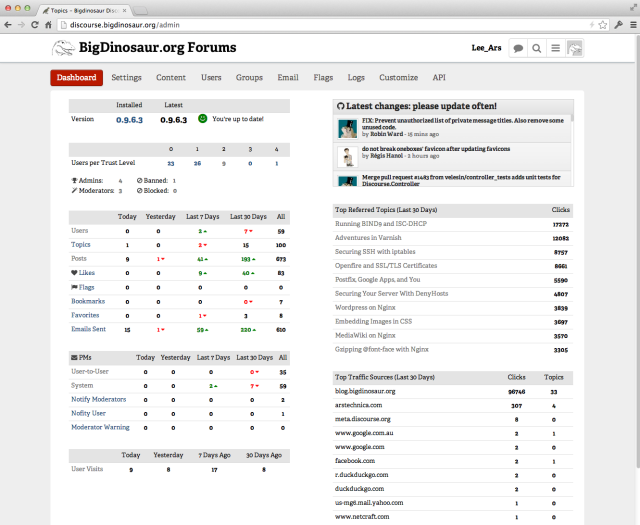Open the oneboxes' favicon commit link
Image resolution: width=640 pixels, height=525 pixels.
point(436,149)
